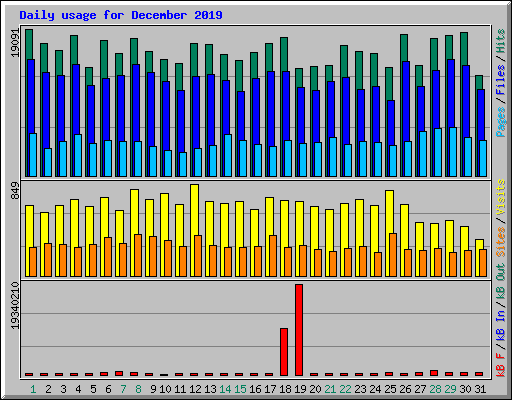Click the title "Daily usage for December 2019"

(121, 15)
